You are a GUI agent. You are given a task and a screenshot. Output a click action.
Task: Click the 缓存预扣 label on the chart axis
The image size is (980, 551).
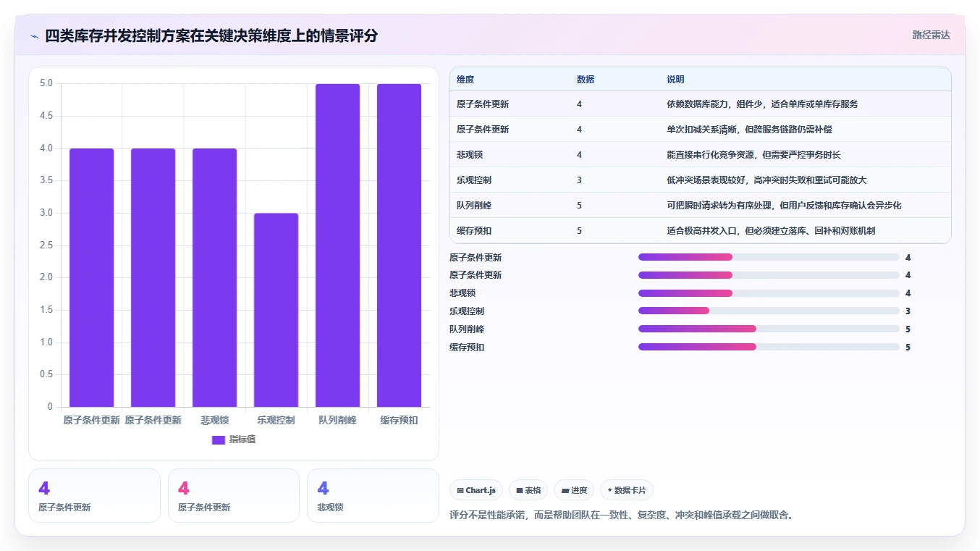(399, 420)
